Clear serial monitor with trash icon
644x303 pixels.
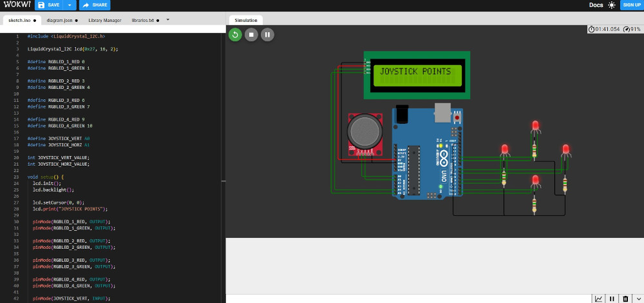click(x=625, y=299)
